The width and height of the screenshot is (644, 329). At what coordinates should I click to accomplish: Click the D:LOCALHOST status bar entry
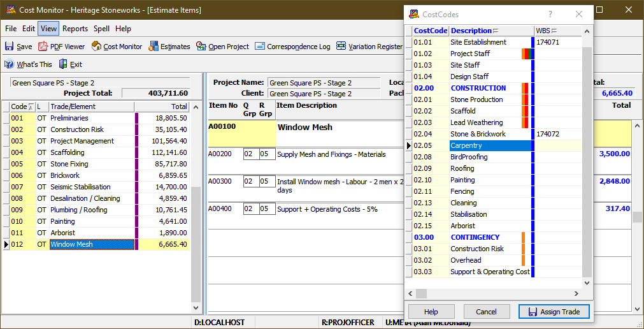point(220,323)
